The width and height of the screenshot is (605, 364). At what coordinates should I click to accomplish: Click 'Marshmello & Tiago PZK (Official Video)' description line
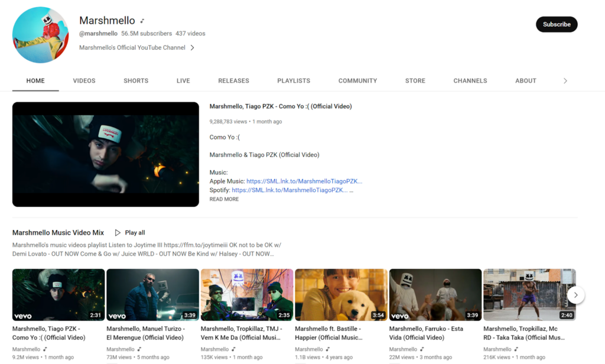pos(264,155)
